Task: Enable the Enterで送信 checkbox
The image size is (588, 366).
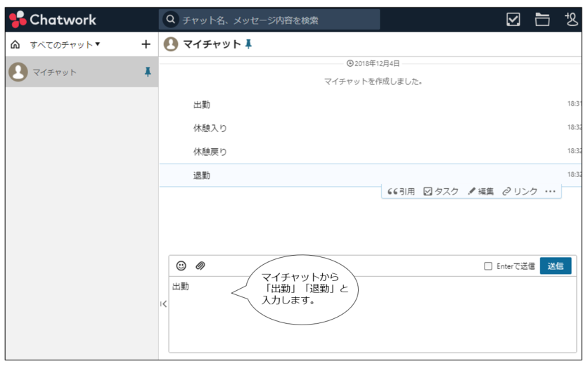Action: 488,266
